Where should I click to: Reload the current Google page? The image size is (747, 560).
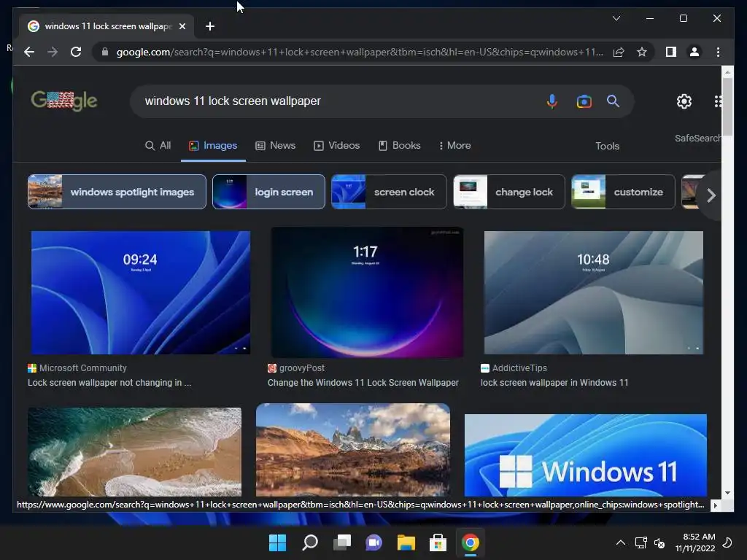[x=76, y=52]
